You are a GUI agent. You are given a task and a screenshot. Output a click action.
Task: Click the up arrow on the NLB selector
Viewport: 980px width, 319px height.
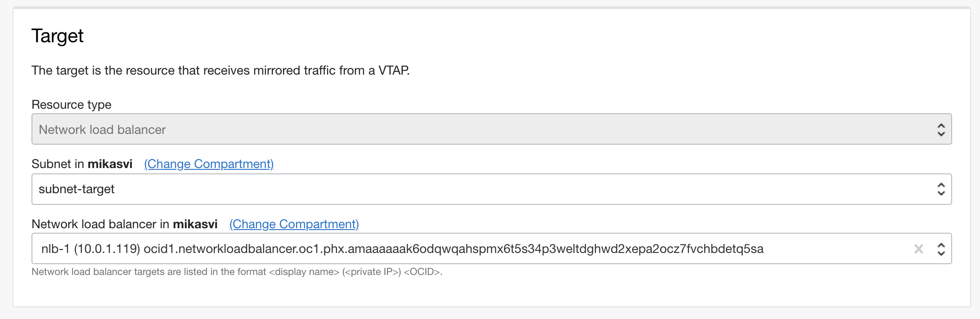point(941,244)
